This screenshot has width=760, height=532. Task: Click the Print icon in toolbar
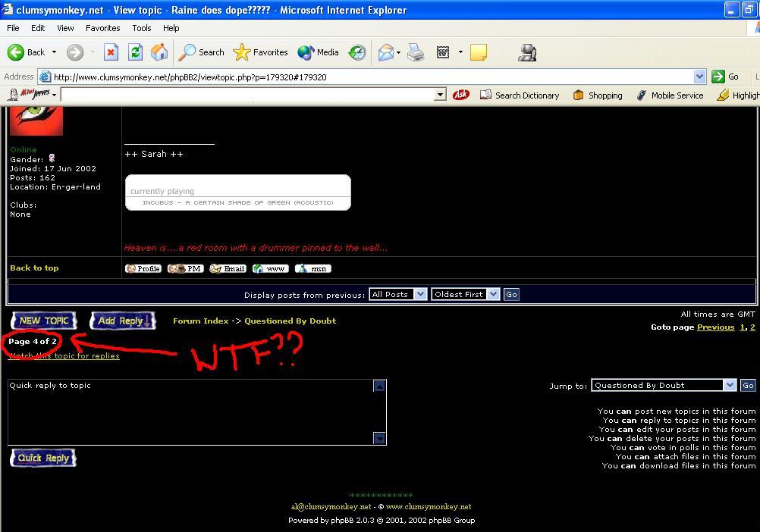[416, 52]
